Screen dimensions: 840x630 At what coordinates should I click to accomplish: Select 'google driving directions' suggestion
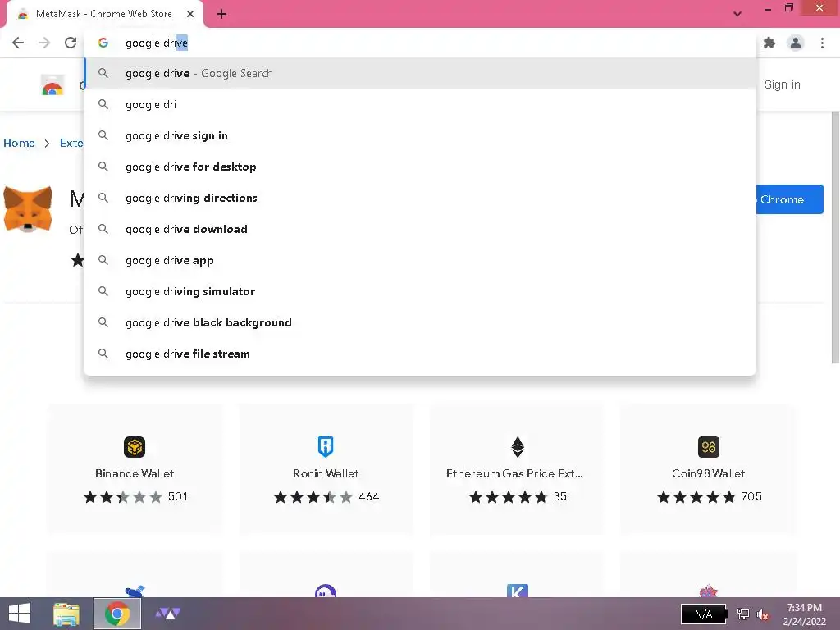(x=421, y=198)
